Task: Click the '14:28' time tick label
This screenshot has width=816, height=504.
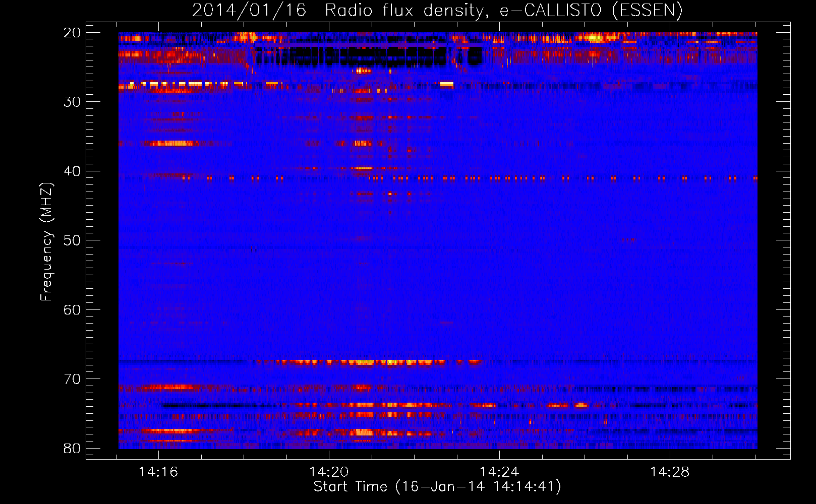Action: (670, 472)
